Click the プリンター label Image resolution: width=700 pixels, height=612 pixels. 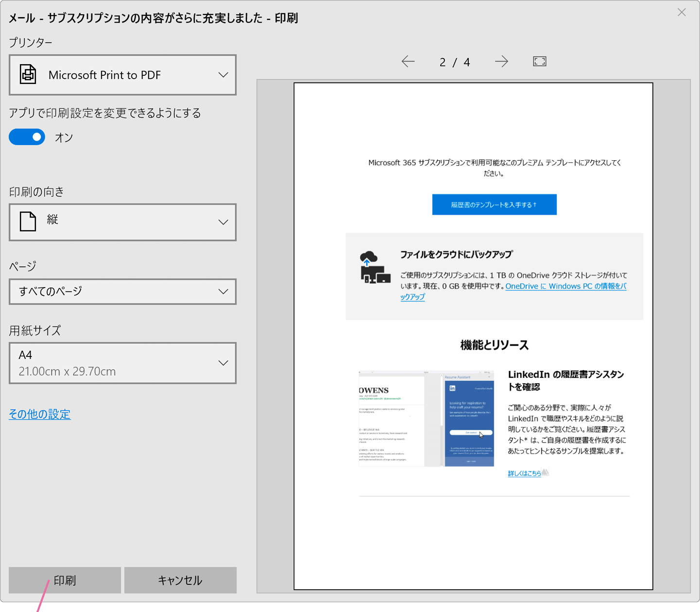point(31,43)
